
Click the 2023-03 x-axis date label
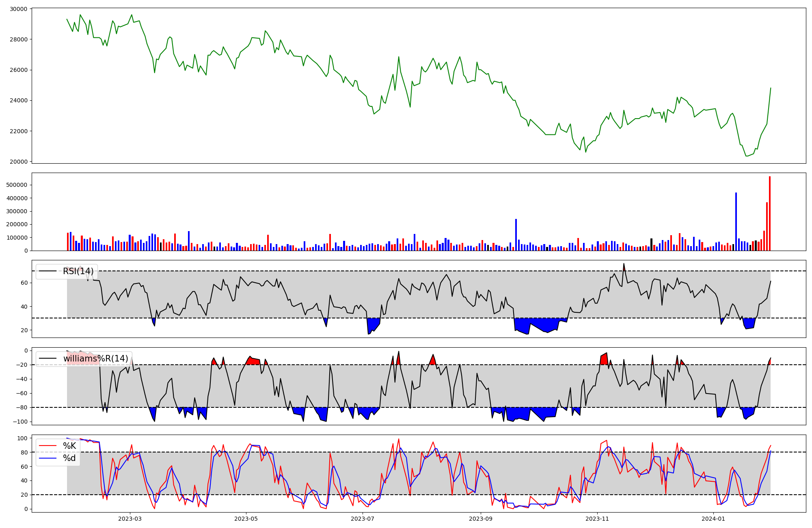pyautogui.click(x=130, y=519)
